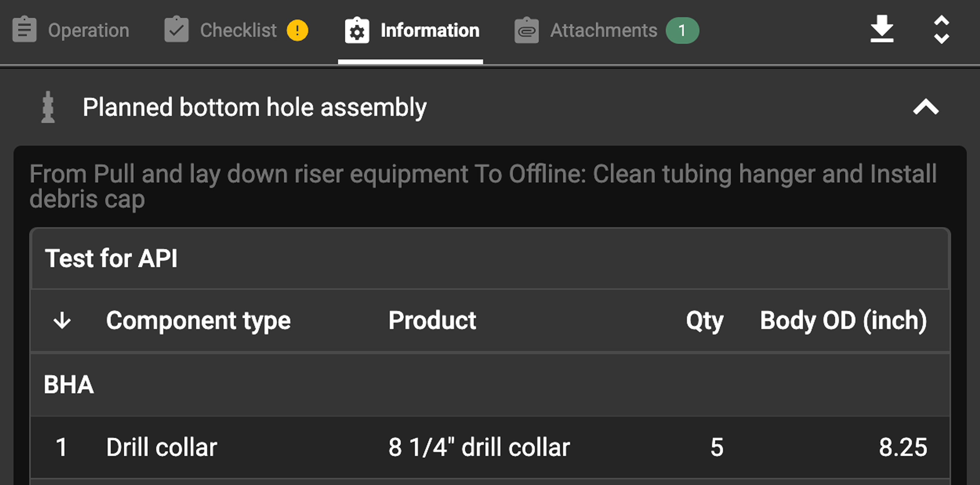Sort by Component type column header
Screen dimensions: 980x485
pyautogui.click(x=198, y=321)
